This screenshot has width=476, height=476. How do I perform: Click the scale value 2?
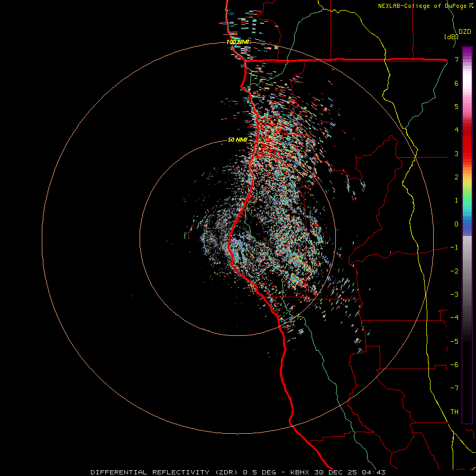[x=456, y=177]
